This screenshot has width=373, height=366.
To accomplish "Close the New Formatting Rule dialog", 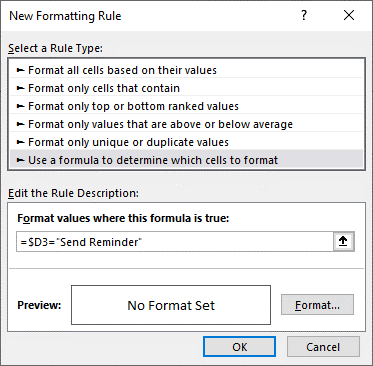I will click(349, 16).
